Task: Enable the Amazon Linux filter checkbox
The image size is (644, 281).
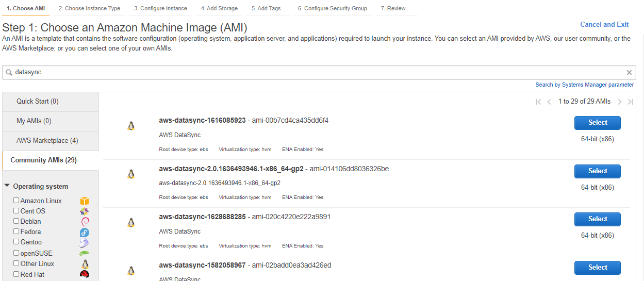Action: (x=16, y=201)
